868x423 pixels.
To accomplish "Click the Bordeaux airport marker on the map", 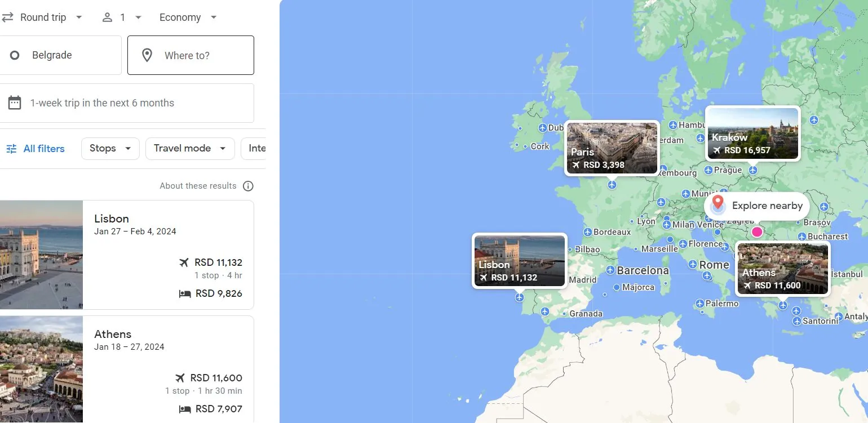I will coord(587,232).
